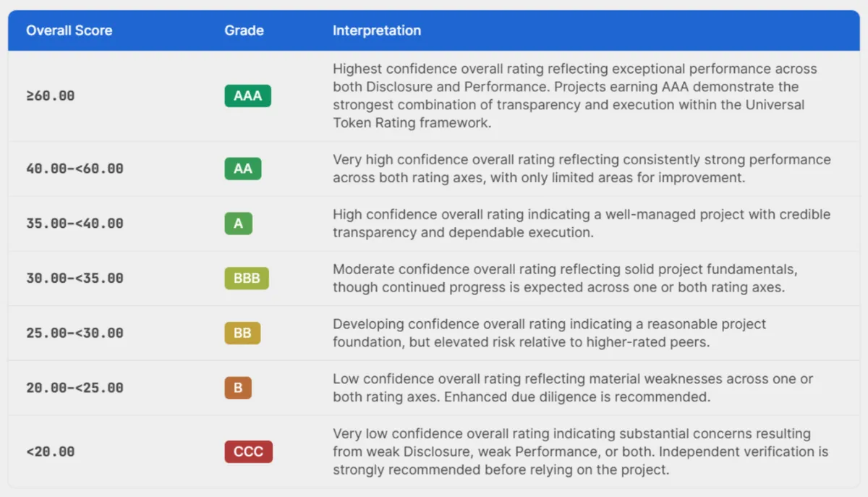
Task: Select the ≥60.00 score cell
Action: pos(51,95)
